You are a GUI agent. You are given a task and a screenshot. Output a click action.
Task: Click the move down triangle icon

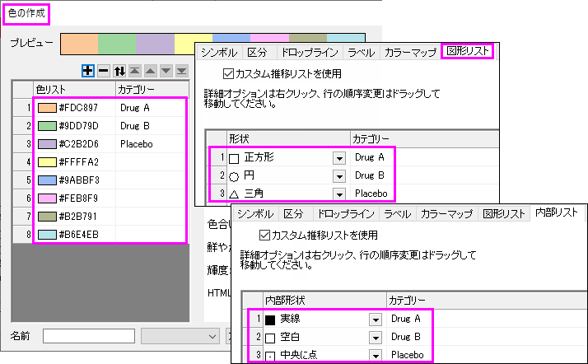pos(166,71)
